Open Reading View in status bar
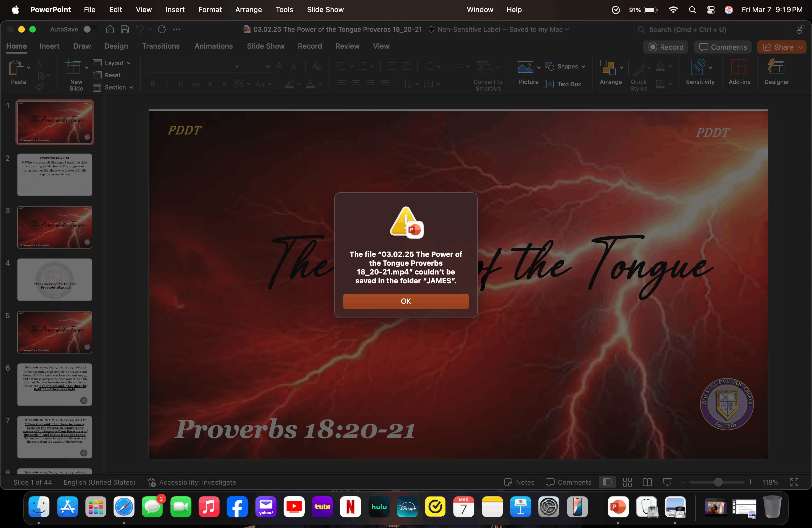This screenshot has height=528, width=812. (x=647, y=482)
